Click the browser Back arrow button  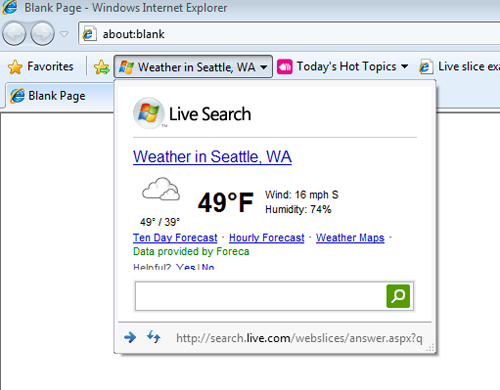pos(14,33)
